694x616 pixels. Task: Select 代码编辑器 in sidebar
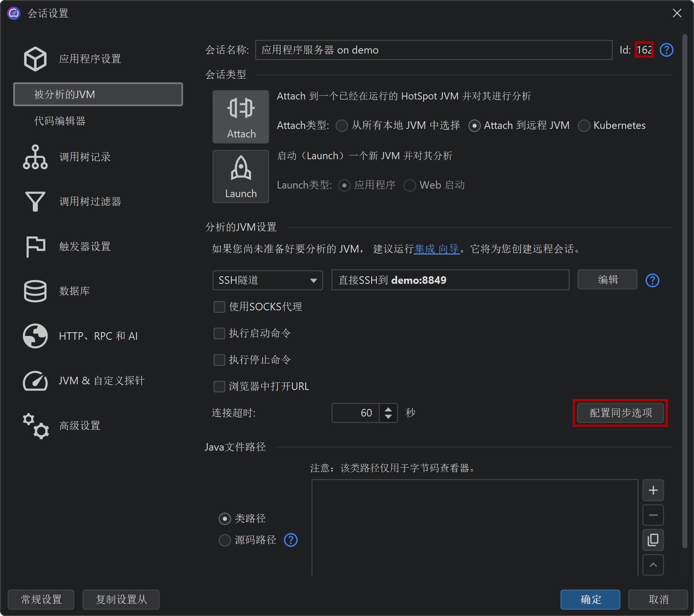60,121
